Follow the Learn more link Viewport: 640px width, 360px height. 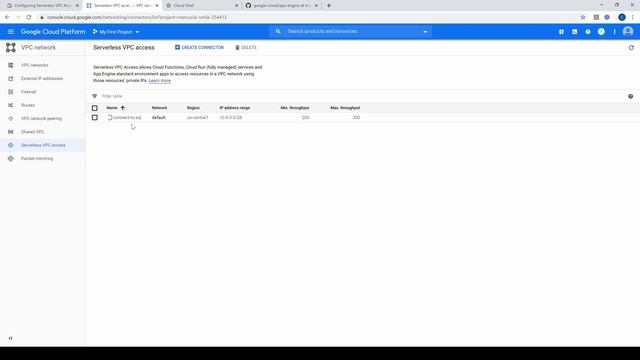coord(160,81)
